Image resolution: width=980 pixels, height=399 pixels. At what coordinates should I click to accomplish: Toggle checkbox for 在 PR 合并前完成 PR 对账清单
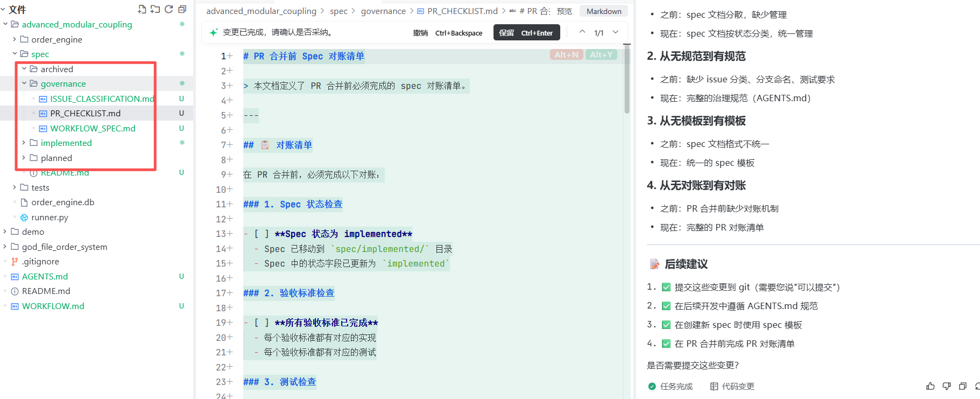[666, 344]
